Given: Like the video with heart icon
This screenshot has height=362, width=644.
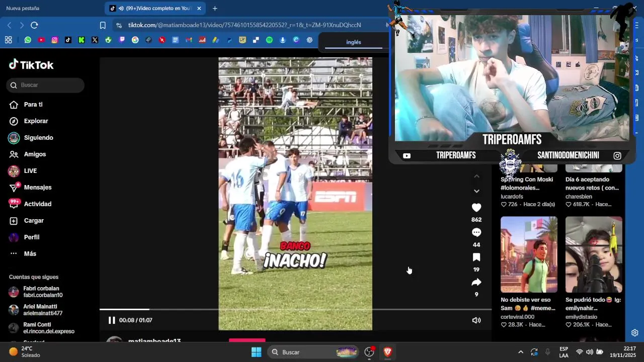Looking at the screenshot, I should click(x=476, y=208).
